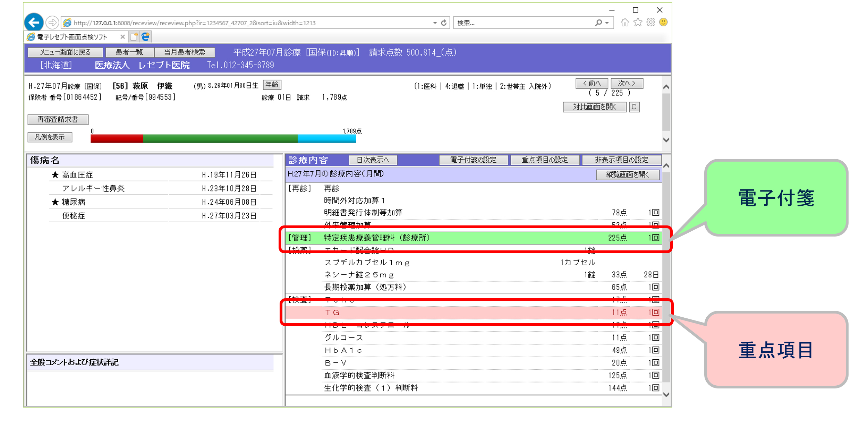Click the C button beside 対比画面を開く
Screen dimensions: 868x437
point(634,107)
